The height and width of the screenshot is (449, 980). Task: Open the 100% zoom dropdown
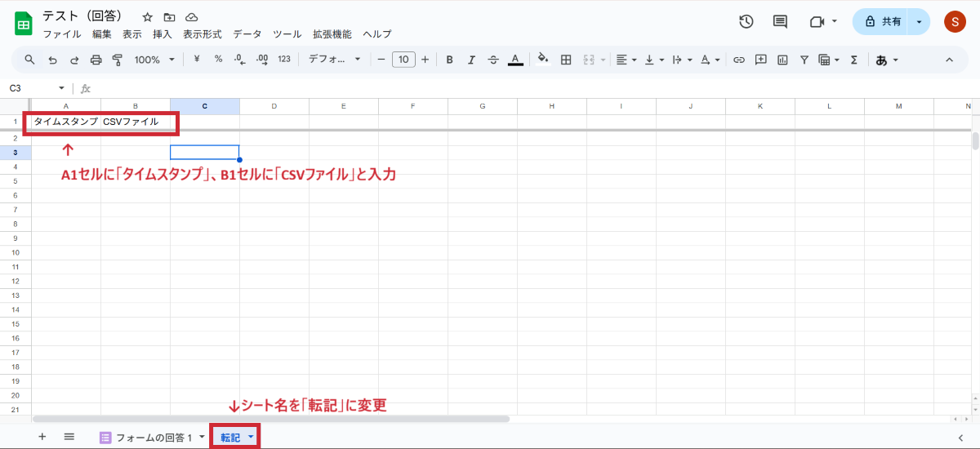click(154, 60)
